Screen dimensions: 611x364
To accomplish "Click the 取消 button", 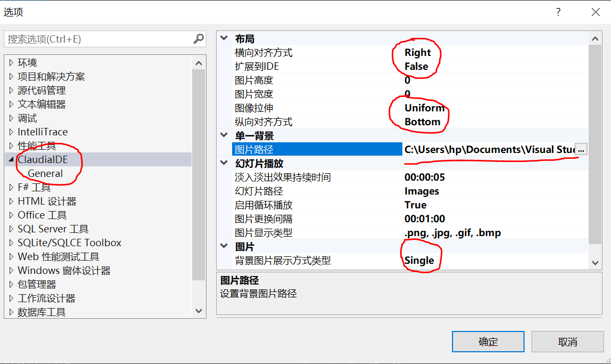I will [x=567, y=341].
